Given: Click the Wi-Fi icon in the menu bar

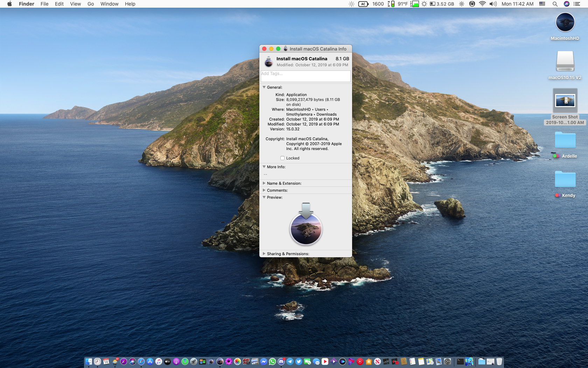Looking at the screenshot, I should [x=482, y=4].
